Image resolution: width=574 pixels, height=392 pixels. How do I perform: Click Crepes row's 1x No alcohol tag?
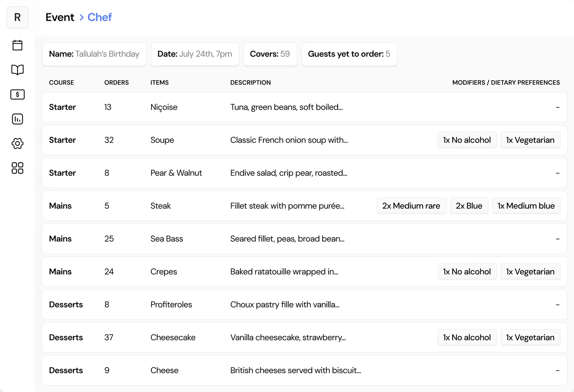click(x=467, y=271)
